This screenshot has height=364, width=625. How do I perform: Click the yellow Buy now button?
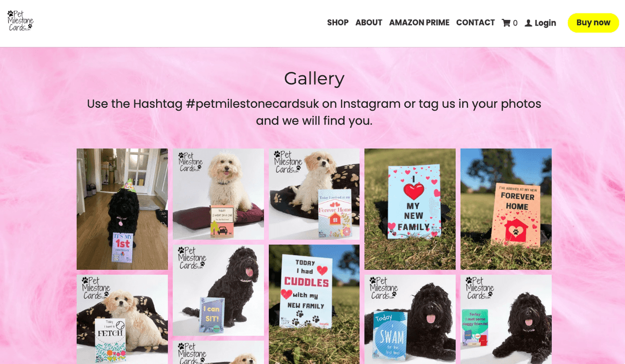(x=593, y=23)
